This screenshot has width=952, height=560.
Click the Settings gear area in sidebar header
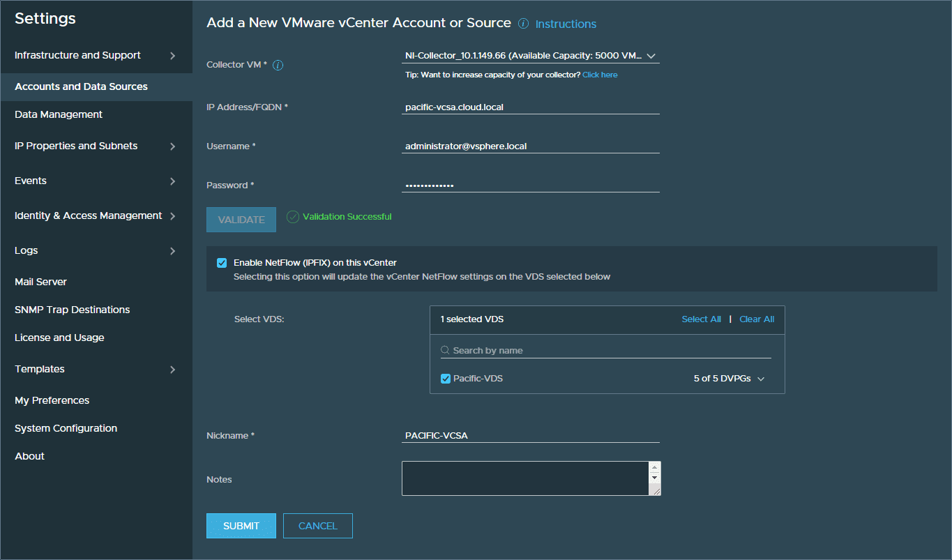click(45, 18)
